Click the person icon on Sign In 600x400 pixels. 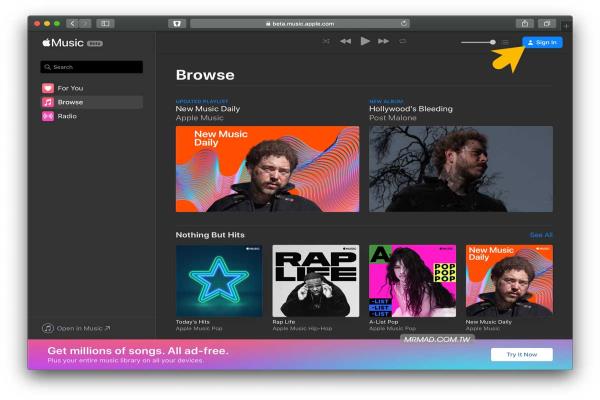point(530,42)
